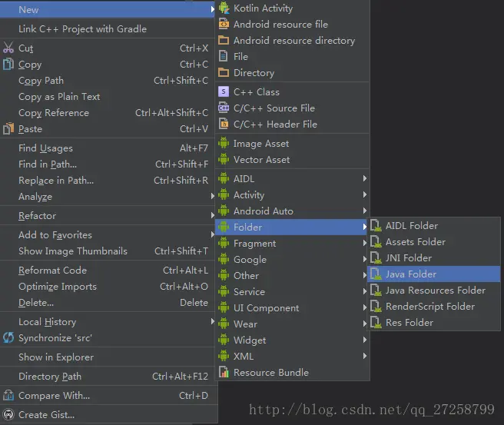Expand the Refactor submenu arrow
The width and height of the screenshot is (504, 425).
coord(213,215)
